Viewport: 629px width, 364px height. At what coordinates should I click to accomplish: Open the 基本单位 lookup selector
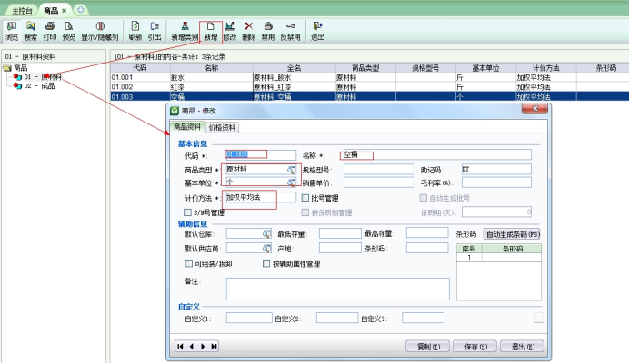292,182
